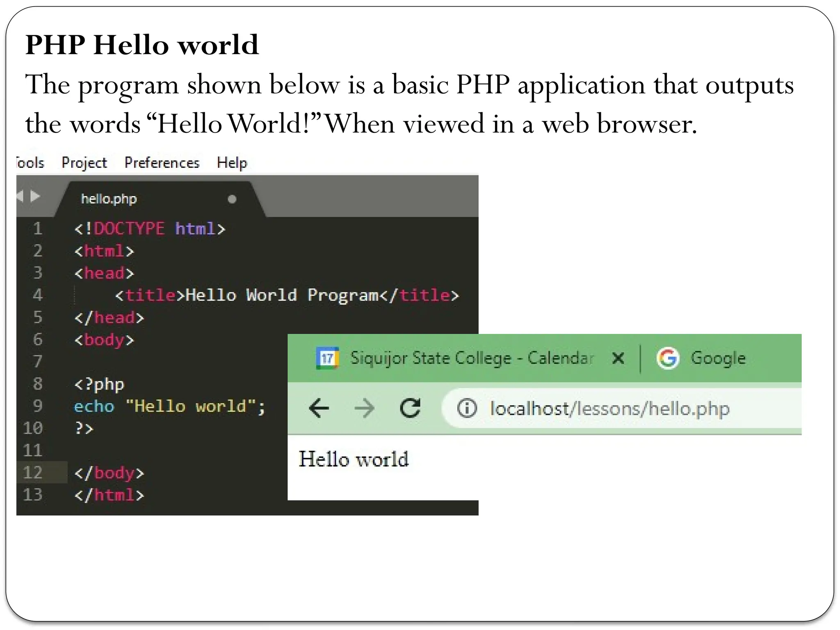840x630 pixels.
Task: Click the PHP Hello world slide heading
Action: [142, 44]
